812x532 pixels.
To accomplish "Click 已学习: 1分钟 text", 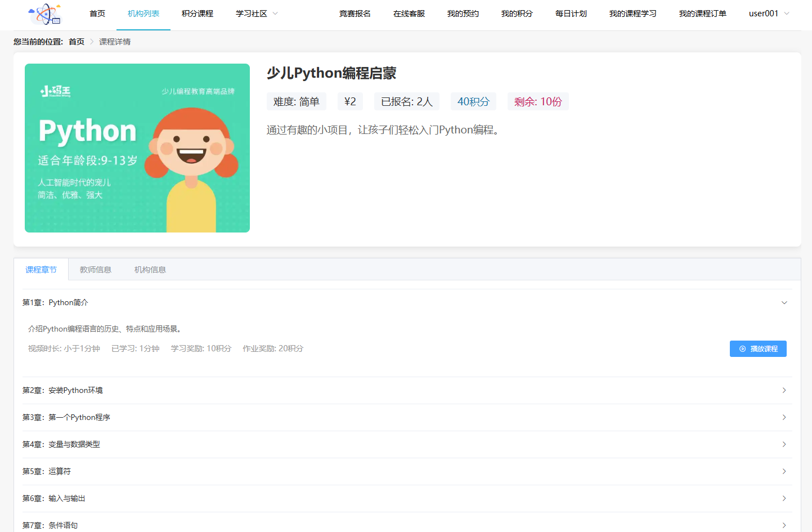I will 136,348.
